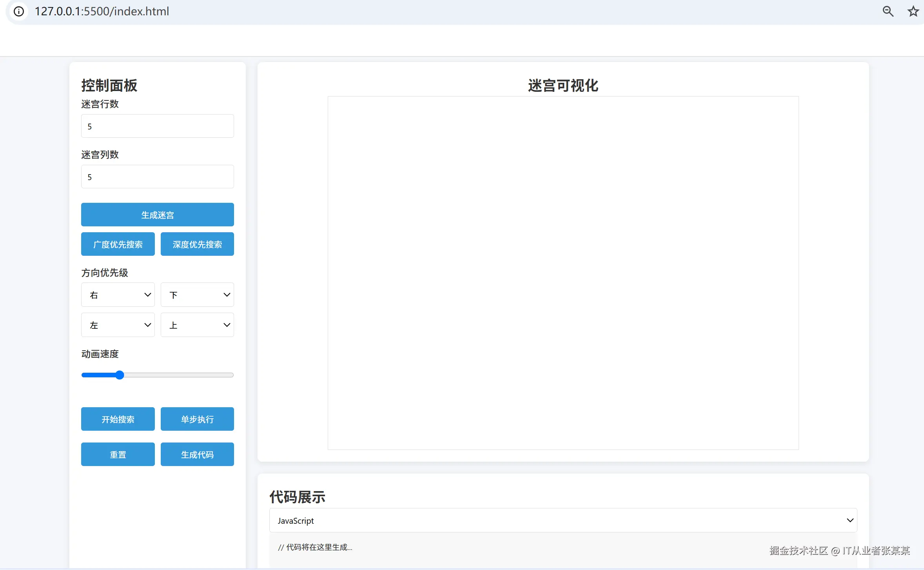Click the maze rows (迷宫行数) input field
Image resolution: width=924 pixels, height=570 pixels.
point(158,126)
